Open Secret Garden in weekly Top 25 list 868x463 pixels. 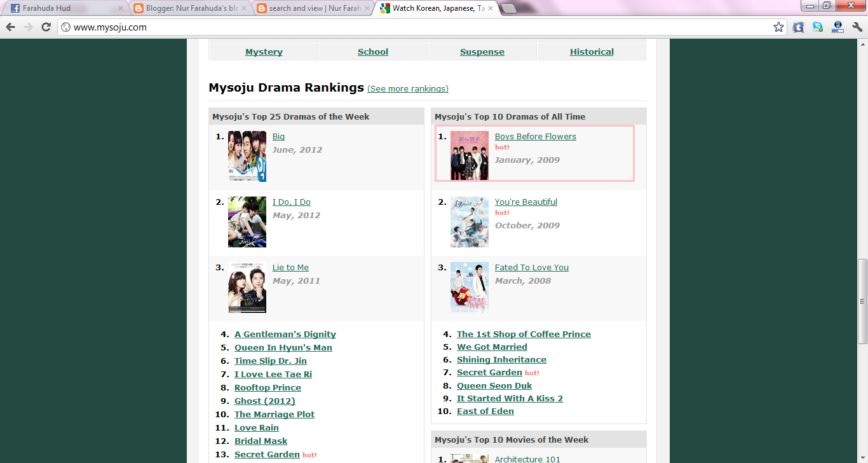[267, 455]
